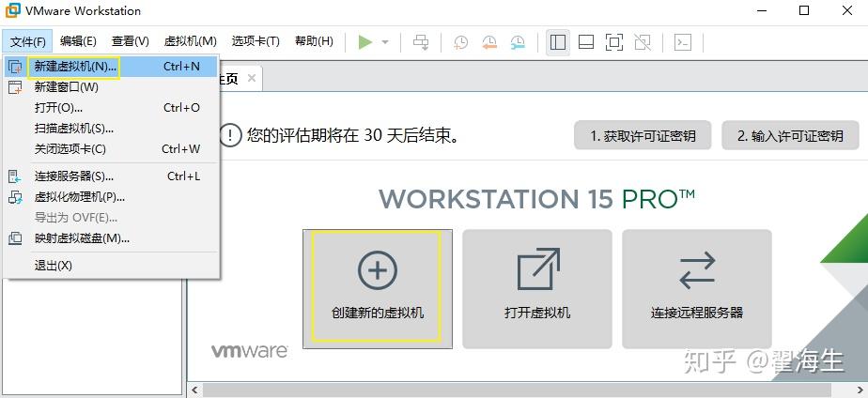Open the 选项卡(T) menu

[x=256, y=41]
